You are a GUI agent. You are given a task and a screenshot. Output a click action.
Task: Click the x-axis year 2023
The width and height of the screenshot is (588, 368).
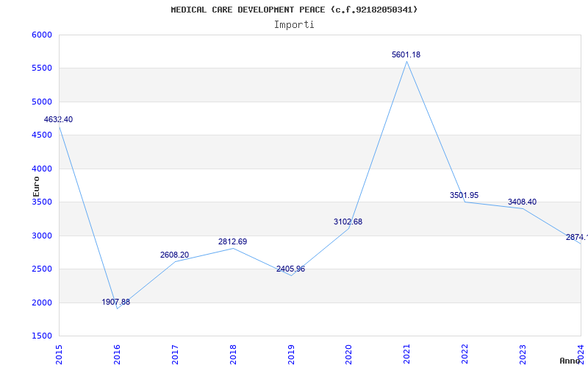[x=523, y=354]
